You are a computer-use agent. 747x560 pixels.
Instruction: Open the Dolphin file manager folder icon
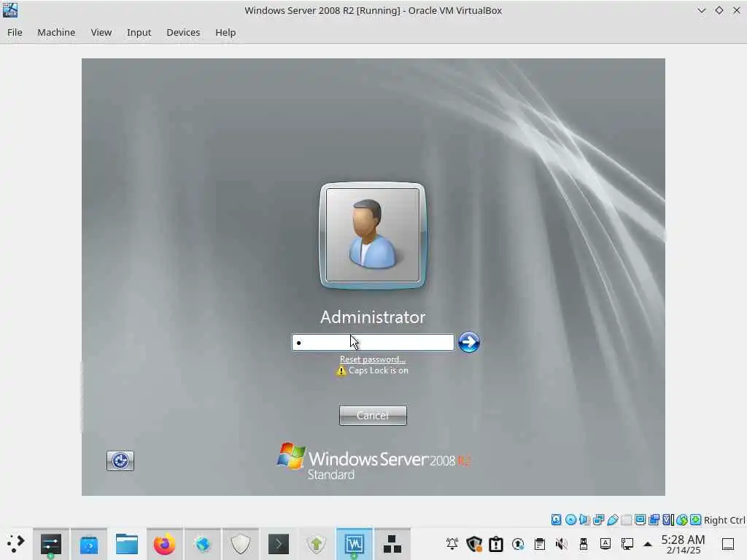(x=127, y=544)
